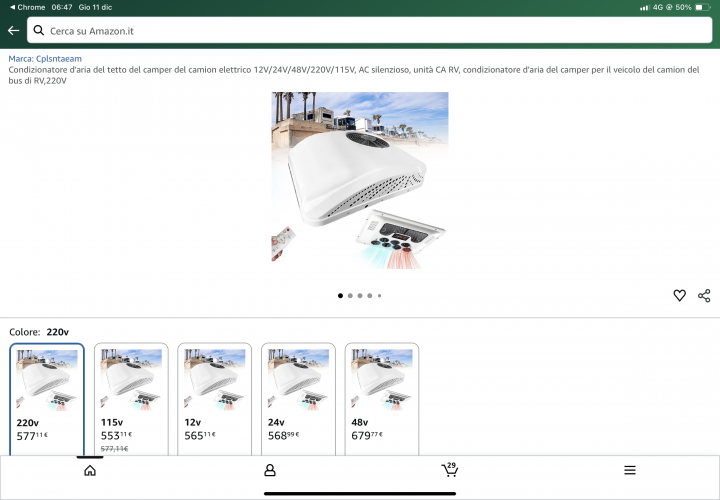Select the 12v variant option
Image resolution: width=720 pixels, height=500 pixels.
click(x=215, y=399)
